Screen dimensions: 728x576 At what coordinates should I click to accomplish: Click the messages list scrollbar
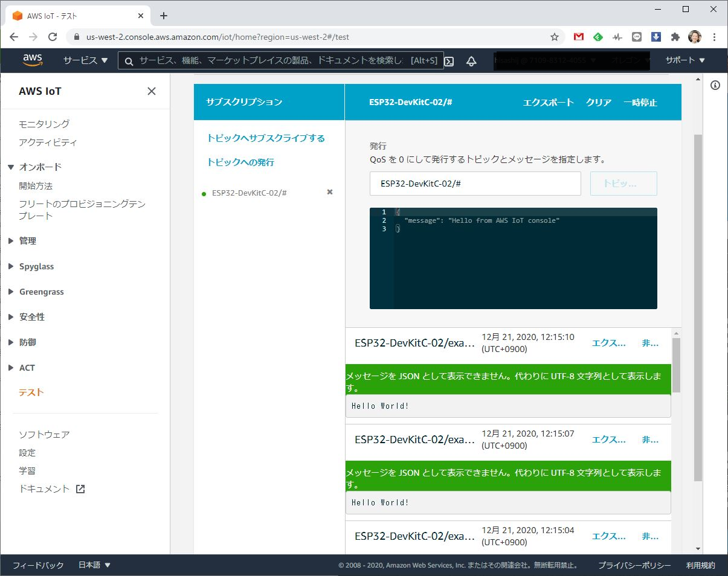(677, 365)
